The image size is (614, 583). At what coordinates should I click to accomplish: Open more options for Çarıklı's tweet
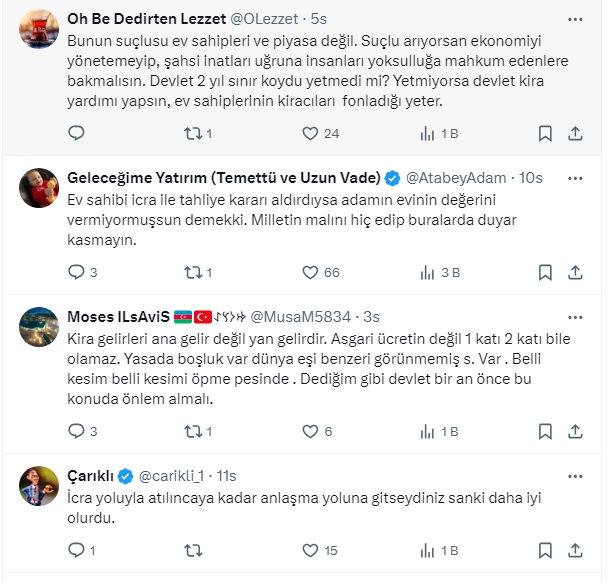coord(575,475)
